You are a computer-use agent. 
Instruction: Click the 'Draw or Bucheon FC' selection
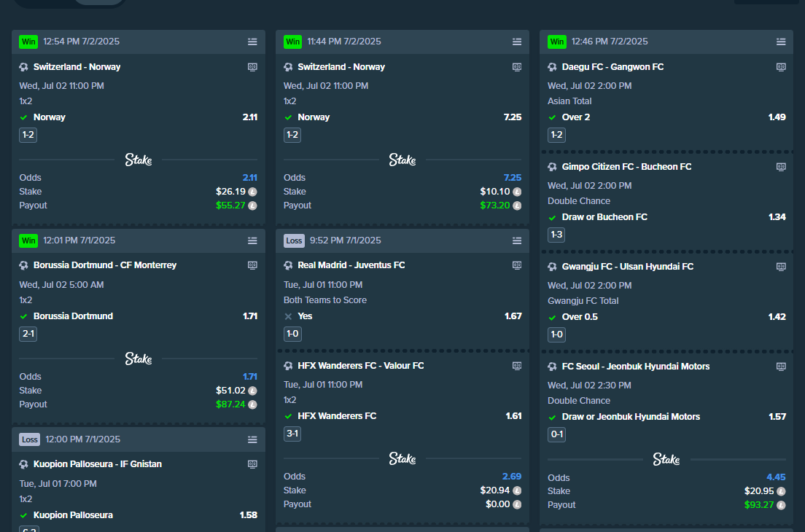click(604, 217)
